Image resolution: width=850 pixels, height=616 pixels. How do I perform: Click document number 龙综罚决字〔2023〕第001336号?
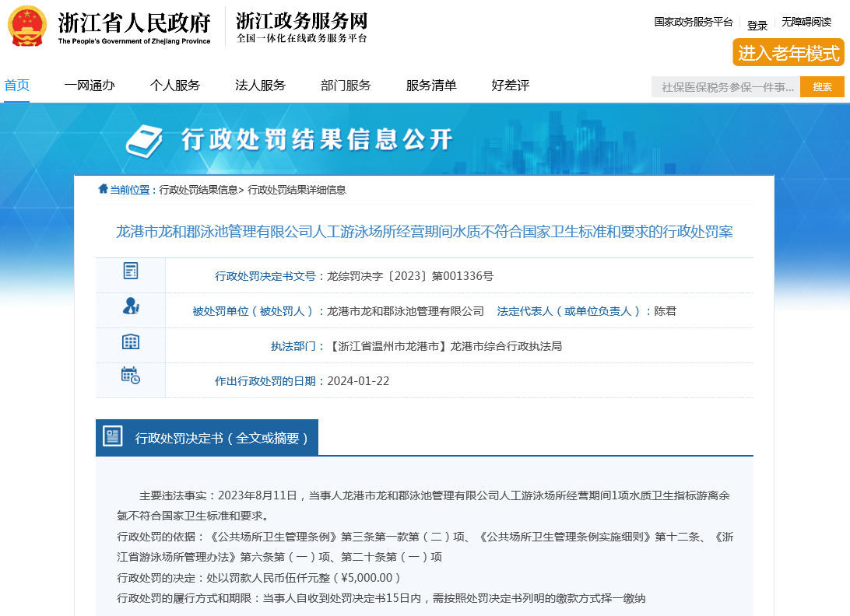click(409, 276)
